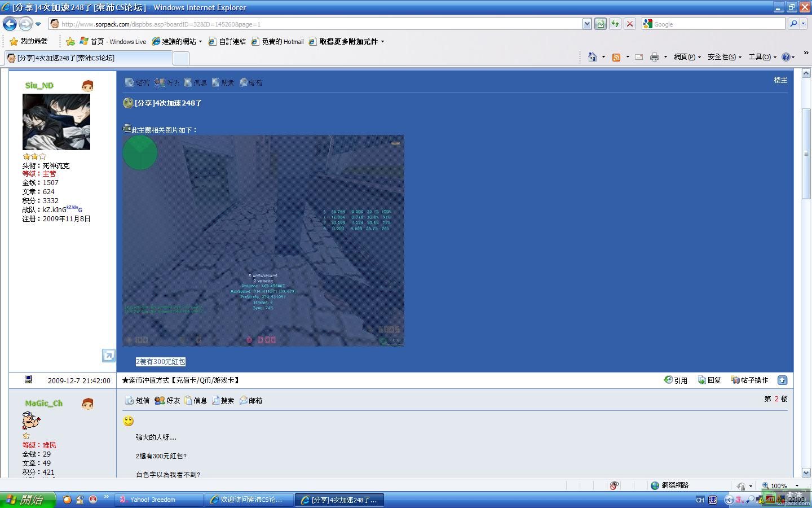
Task: Click the Windows 開始 Start button
Action: pos(28,500)
